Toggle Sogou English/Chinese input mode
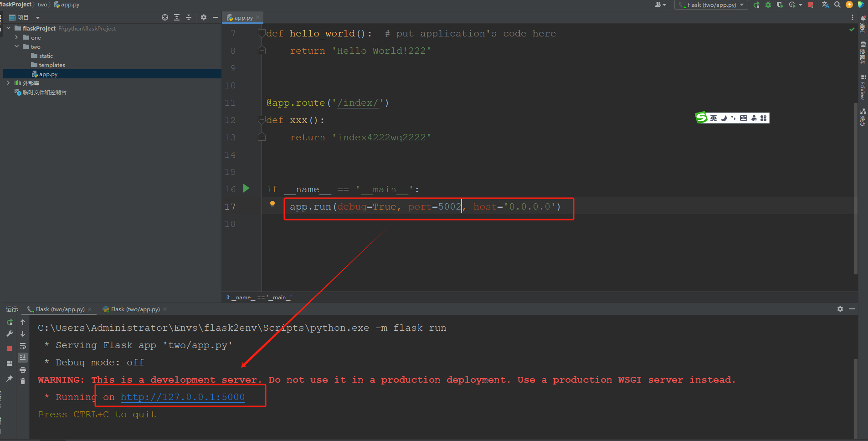The width and height of the screenshot is (868, 441). [x=714, y=118]
